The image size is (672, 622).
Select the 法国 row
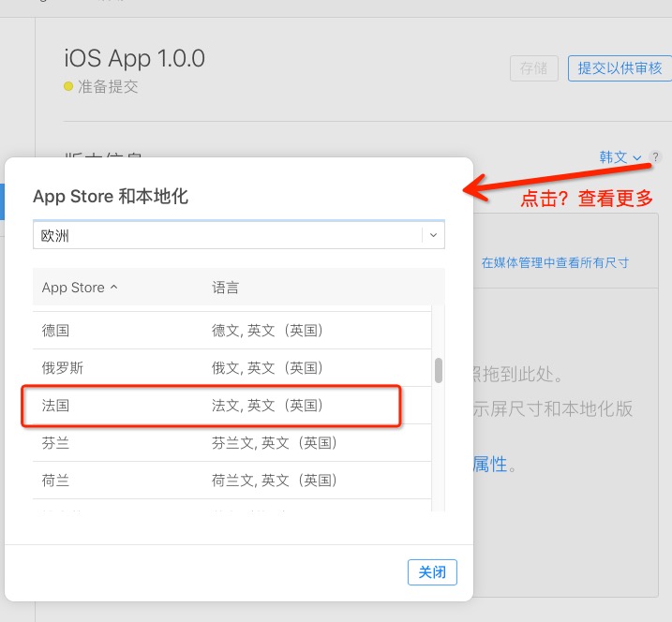coord(231,406)
